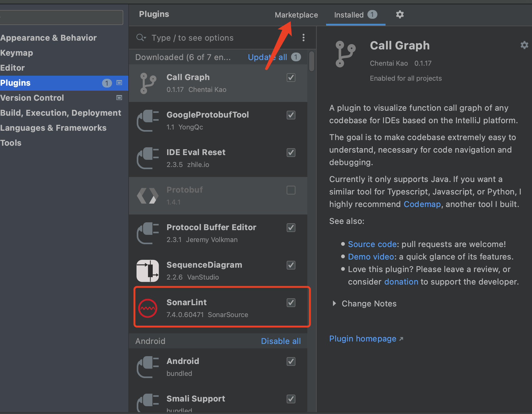
Task: Expand the Plugins entry in sidebar
Action: click(x=119, y=83)
